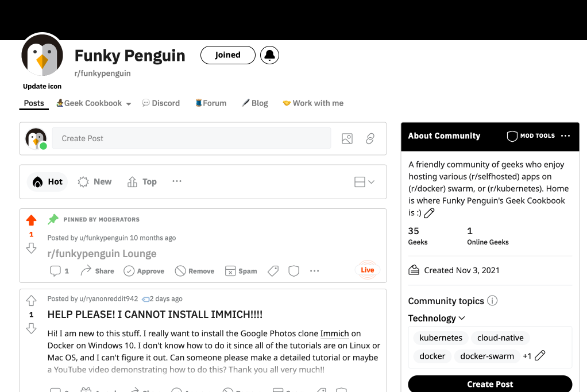The height and width of the screenshot is (392, 587).
Task: Create a link post via chain icon
Action: click(x=370, y=139)
